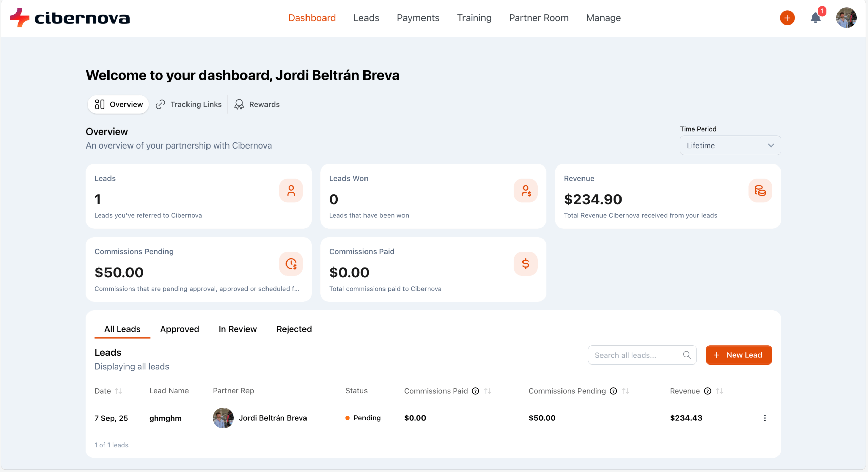
Task: Click the Search all leads field
Action: point(637,355)
